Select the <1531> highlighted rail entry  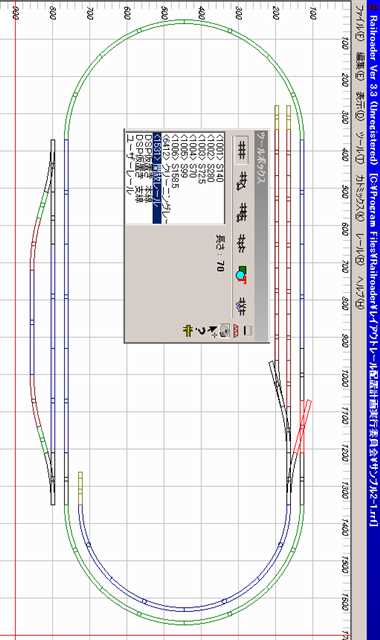point(157,178)
